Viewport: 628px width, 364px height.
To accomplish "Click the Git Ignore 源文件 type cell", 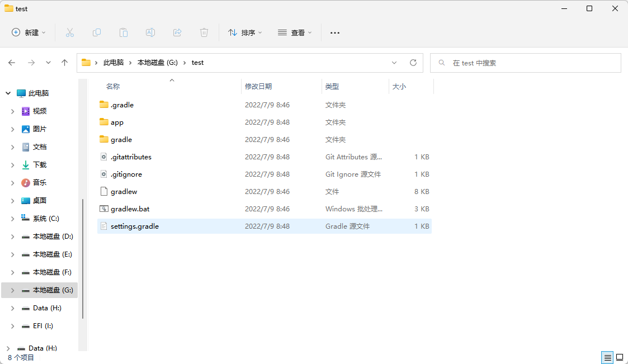I will point(353,174).
